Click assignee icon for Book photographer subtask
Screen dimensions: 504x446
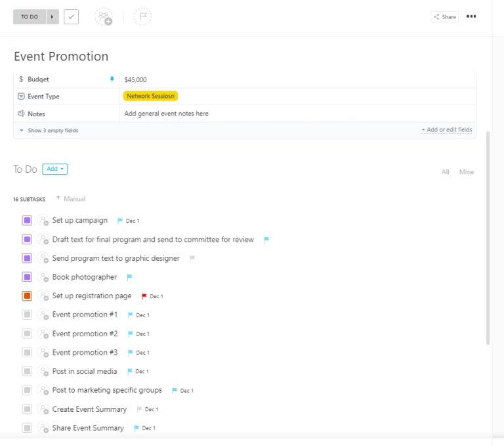pyautogui.click(x=43, y=277)
